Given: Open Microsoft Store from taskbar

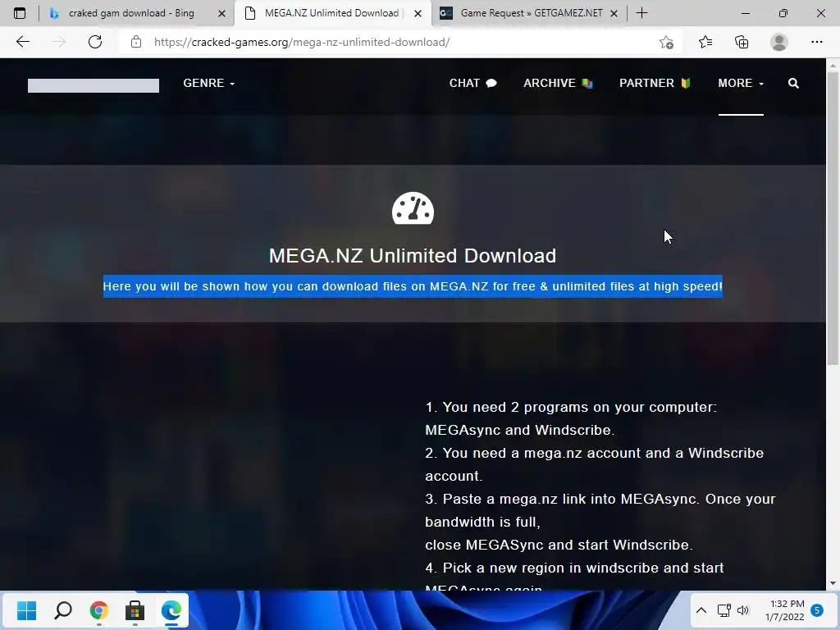Looking at the screenshot, I should pos(135,610).
